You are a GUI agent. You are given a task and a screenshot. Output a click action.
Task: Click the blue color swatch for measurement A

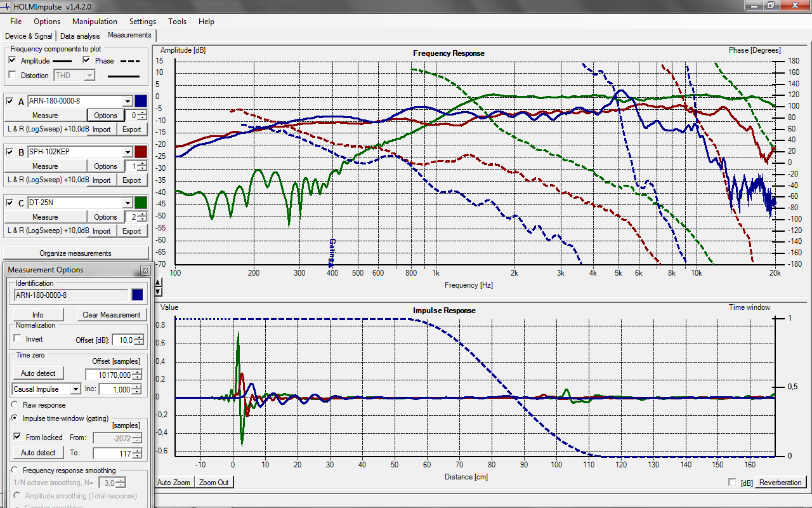tap(141, 101)
